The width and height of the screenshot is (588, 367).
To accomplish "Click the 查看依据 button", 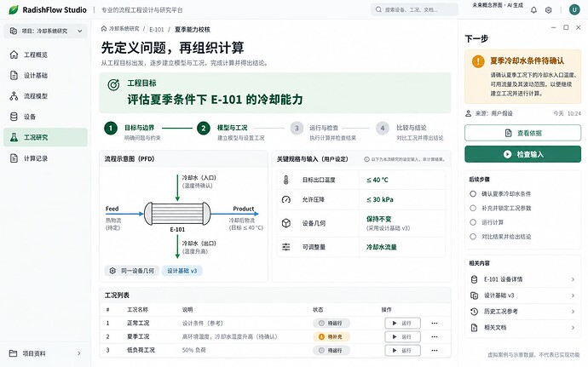I will (x=522, y=133).
